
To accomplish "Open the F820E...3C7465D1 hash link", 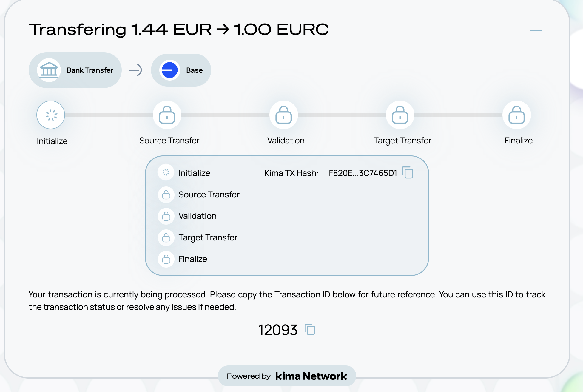I will [363, 173].
